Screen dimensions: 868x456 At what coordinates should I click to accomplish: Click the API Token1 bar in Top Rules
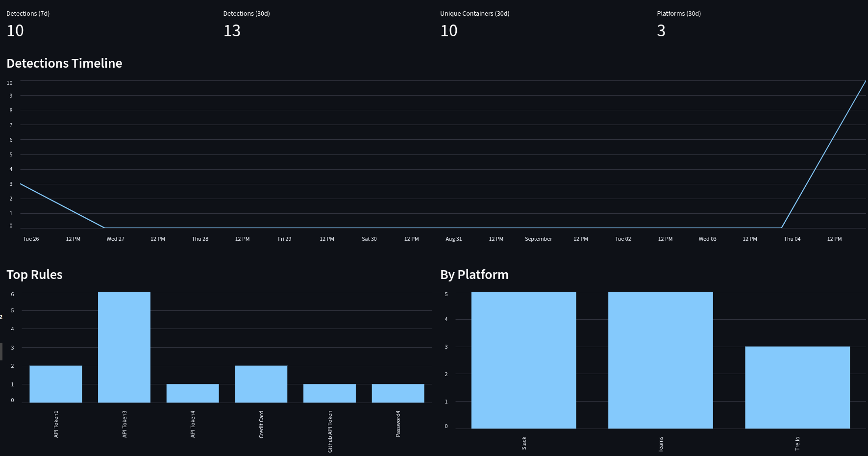point(56,384)
